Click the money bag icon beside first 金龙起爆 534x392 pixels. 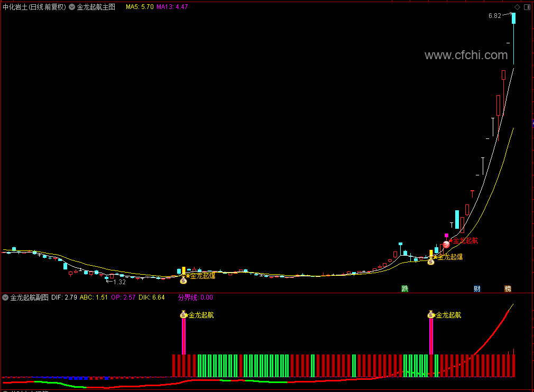183,281
